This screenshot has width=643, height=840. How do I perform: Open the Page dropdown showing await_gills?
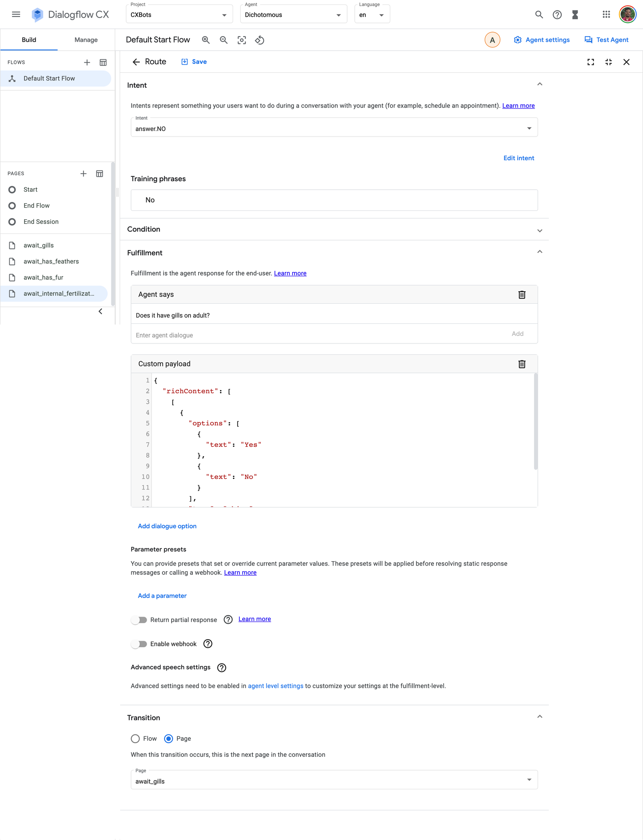334,781
